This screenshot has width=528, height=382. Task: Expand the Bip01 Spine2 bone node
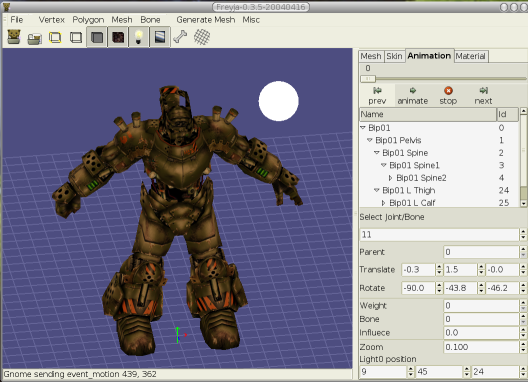(390, 178)
